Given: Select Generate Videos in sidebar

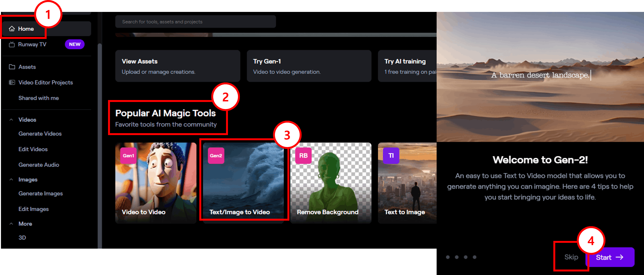Looking at the screenshot, I should tap(40, 134).
